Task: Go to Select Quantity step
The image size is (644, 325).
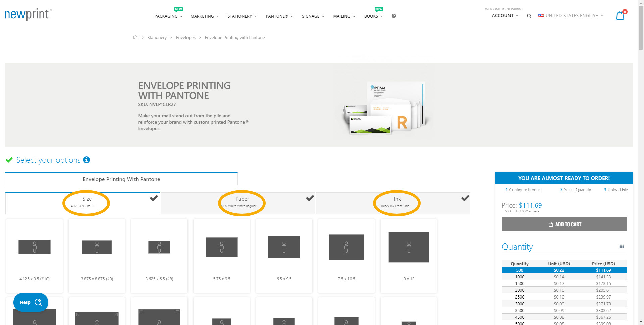Action: pyautogui.click(x=576, y=190)
